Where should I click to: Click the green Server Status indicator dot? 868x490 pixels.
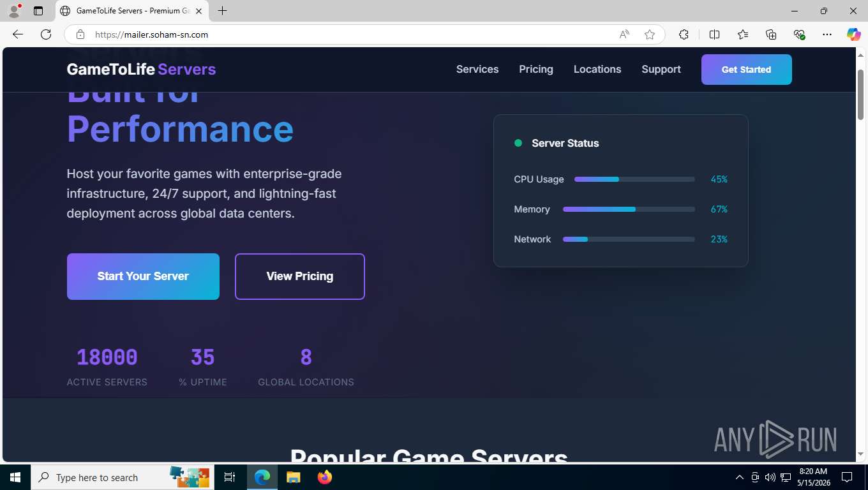coord(518,143)
